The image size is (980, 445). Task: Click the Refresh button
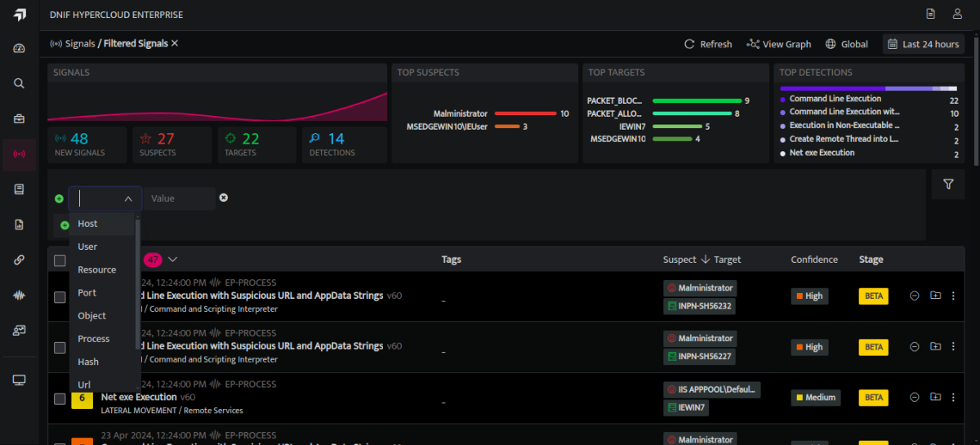tap(708, 44)
